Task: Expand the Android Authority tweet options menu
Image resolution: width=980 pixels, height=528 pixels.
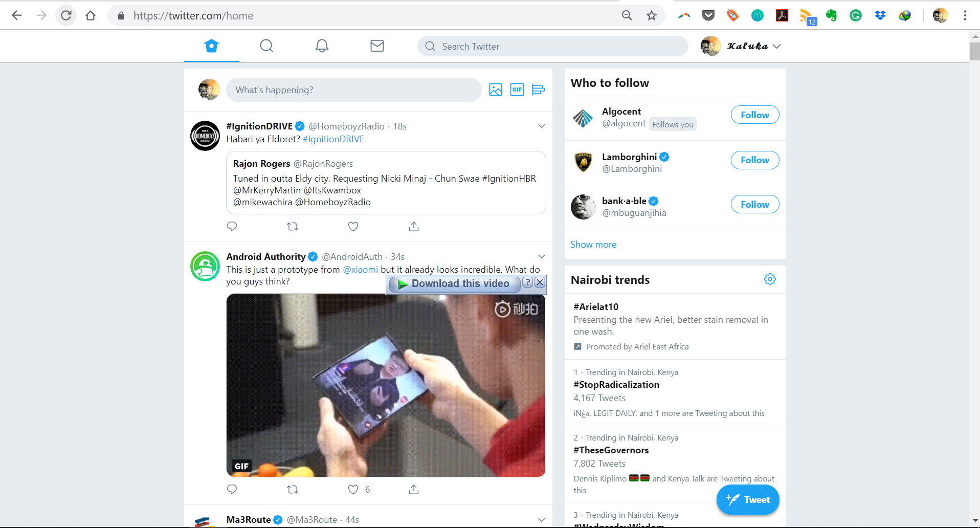Action: point(541,256)
